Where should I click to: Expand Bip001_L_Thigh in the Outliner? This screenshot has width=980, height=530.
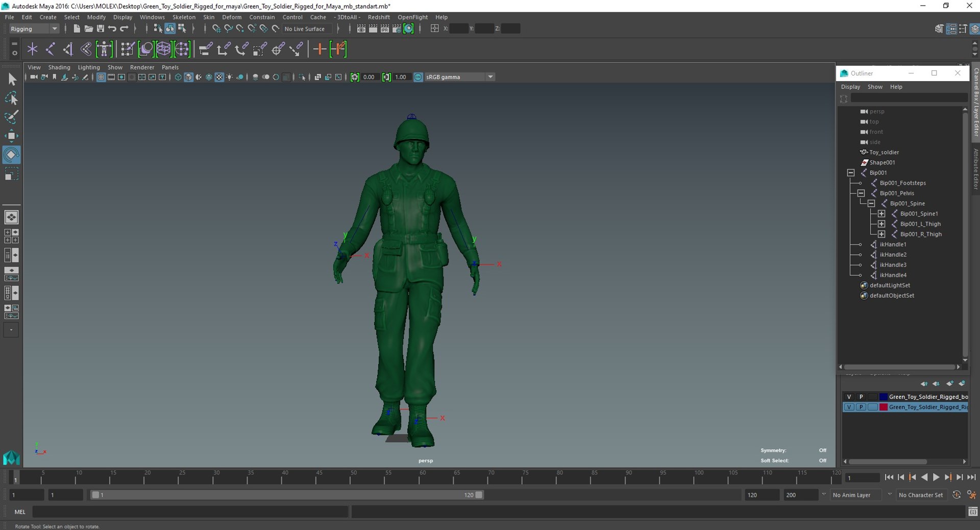(881, 224)
